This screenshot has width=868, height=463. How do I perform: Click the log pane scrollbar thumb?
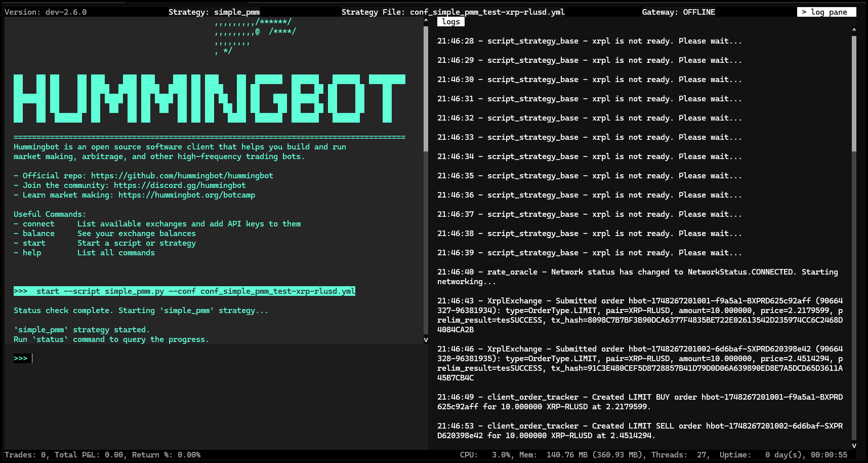coord(854,94)
